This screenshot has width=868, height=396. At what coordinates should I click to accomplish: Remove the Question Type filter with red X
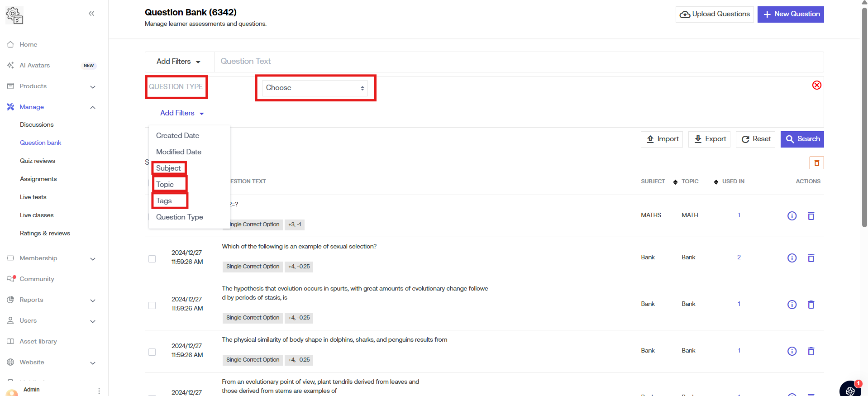(x=816, y=85)
